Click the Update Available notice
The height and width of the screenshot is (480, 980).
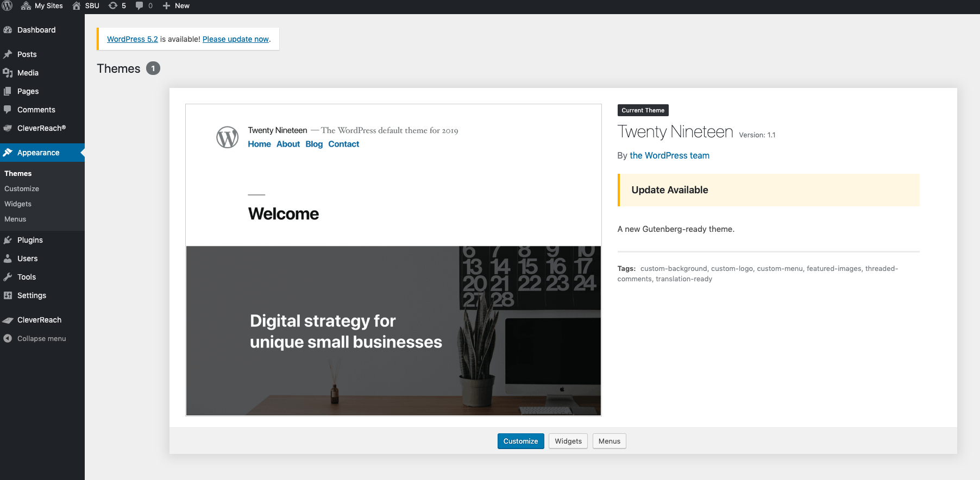(769, 190)
